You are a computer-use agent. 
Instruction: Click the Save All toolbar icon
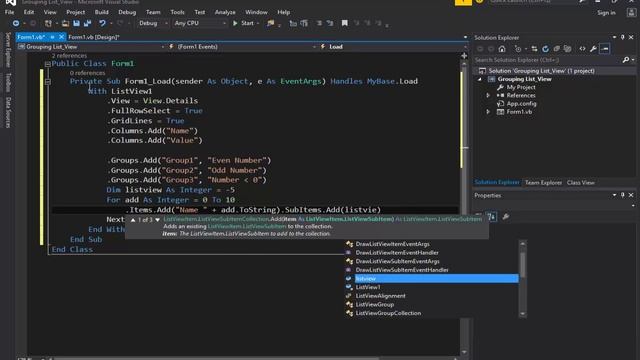point(87,23)
